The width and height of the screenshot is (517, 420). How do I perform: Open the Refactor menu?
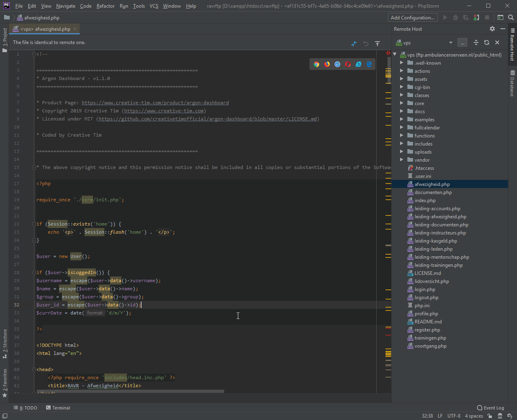tap(105, 6)
